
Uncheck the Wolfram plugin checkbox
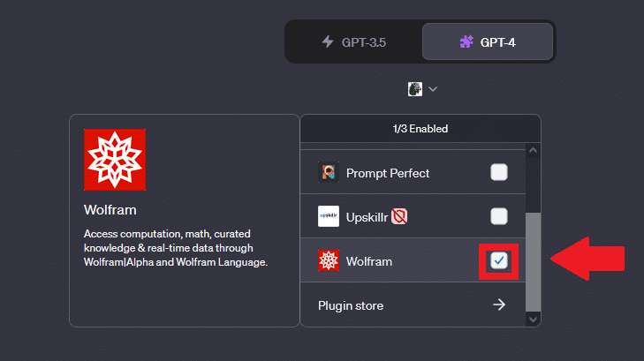point(499,260)
